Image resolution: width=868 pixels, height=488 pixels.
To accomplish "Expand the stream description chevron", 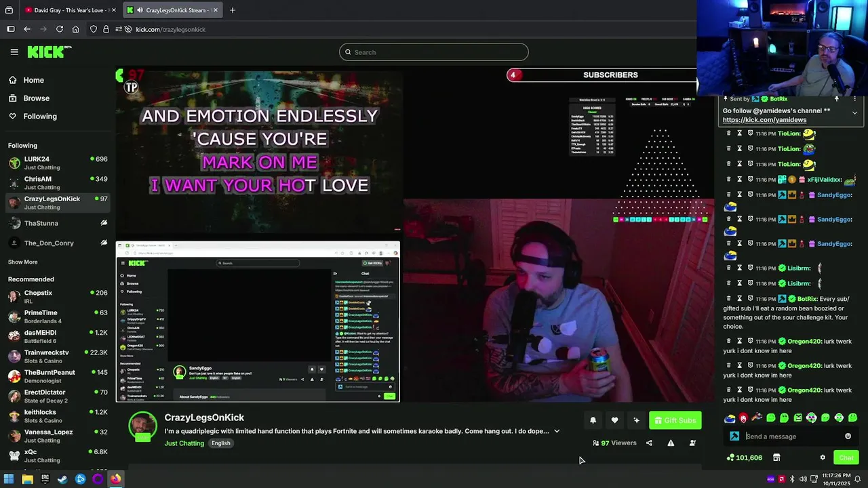I will tap(557, 431).
